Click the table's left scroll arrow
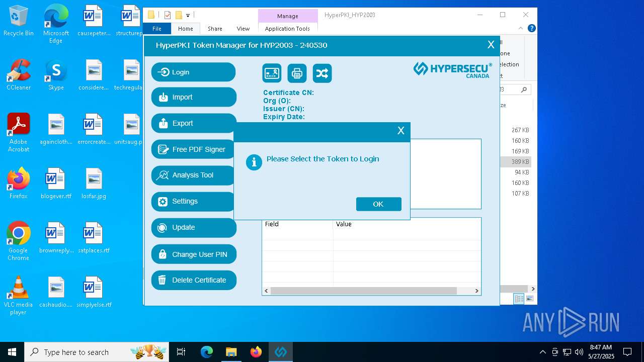The width and height of the screenshot is (644, 362). click(267, 291)
